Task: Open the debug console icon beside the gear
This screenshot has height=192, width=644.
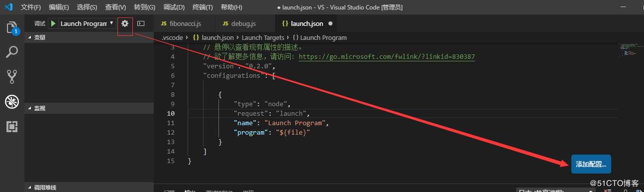Action: (x=141, y=23)
